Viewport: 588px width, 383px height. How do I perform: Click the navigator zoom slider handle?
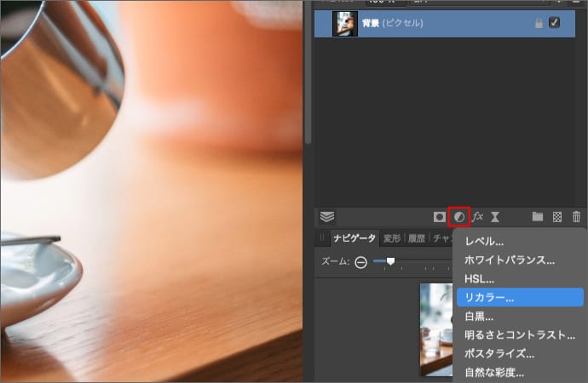click(x=390, y=261)
